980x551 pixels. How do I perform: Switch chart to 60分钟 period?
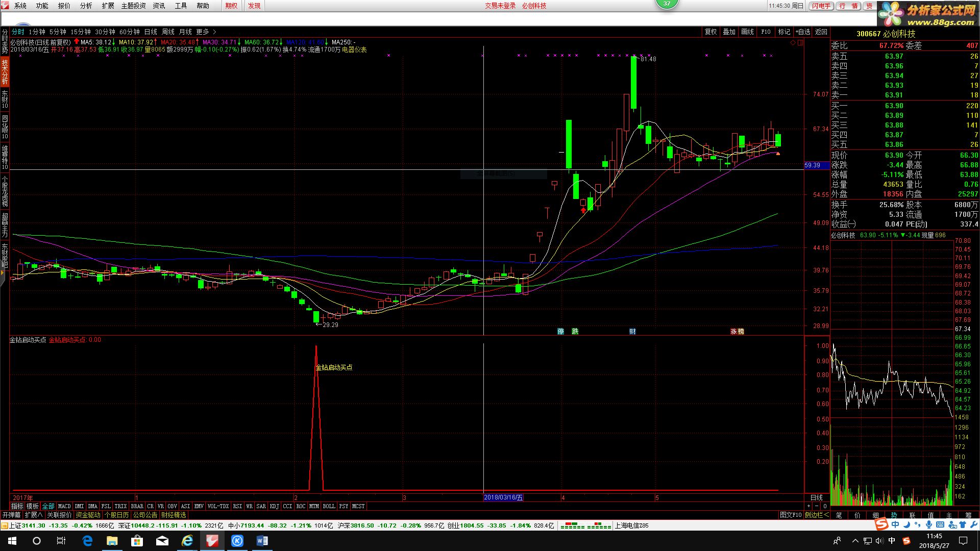pos(130,32)
